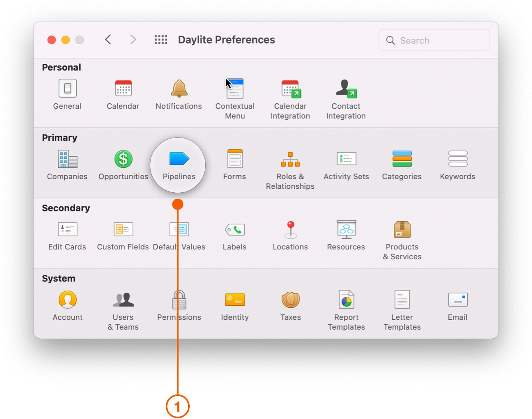Select the Report Templates icon
This screenshot has width=532, height=419.
click(346, 300)
